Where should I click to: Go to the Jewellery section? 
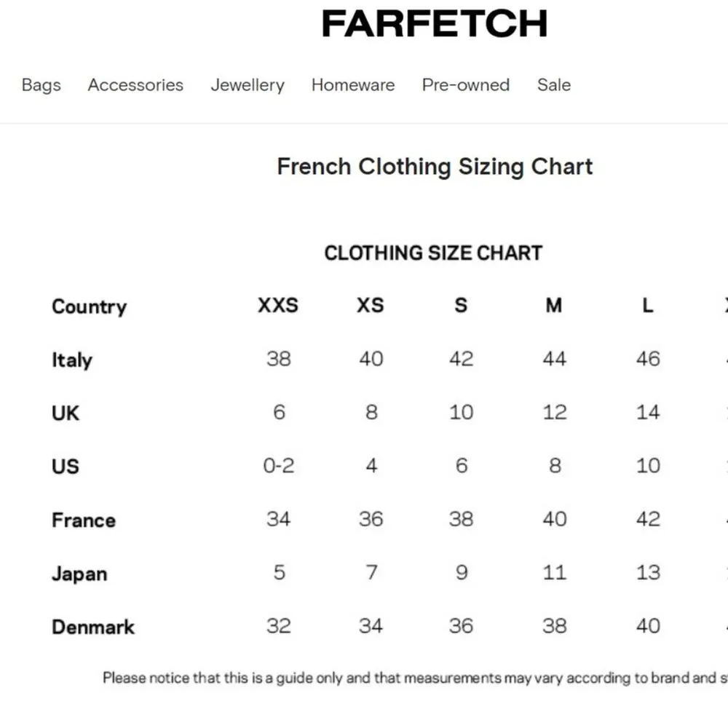coord(248,85)
